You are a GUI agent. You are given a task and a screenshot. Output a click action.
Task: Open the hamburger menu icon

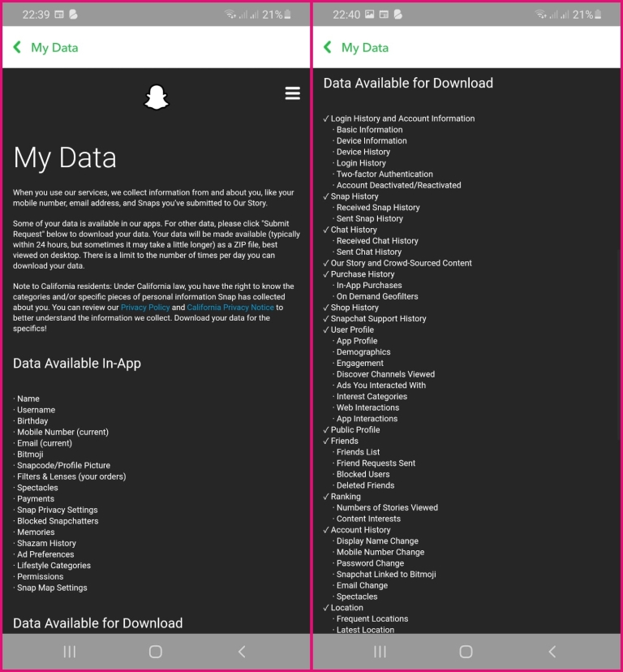pyautogui.click(x=292, y=93)
